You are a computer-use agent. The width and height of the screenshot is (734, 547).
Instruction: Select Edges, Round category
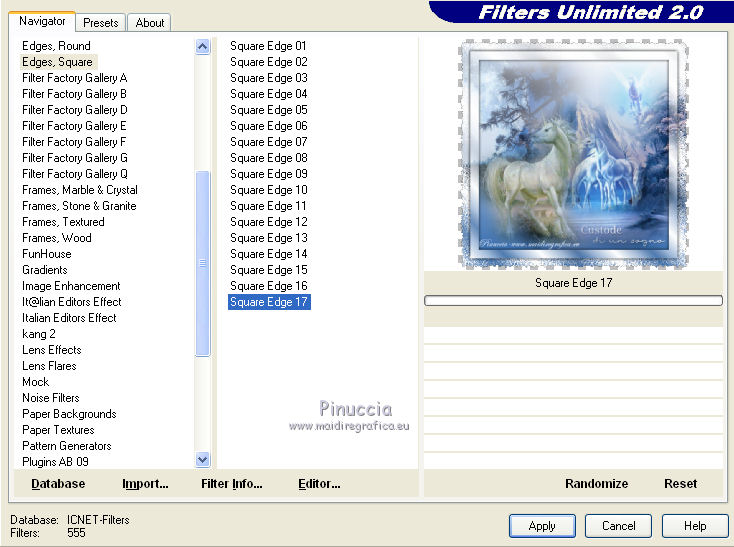click(x=56, y=46)
